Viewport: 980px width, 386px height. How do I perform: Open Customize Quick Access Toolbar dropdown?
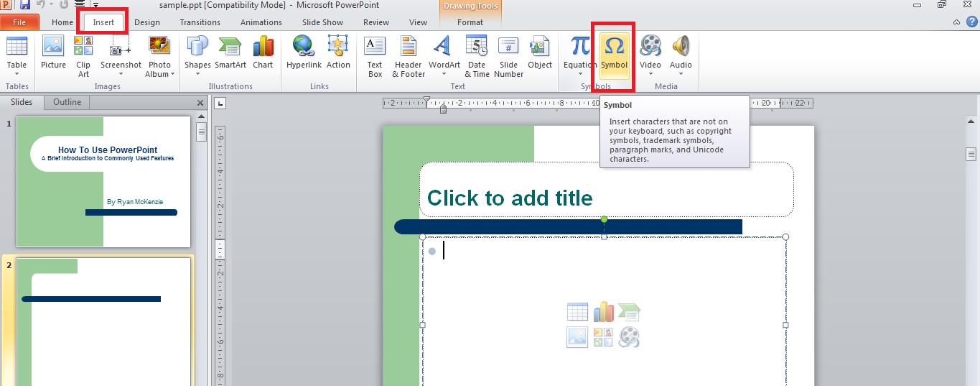95,5
